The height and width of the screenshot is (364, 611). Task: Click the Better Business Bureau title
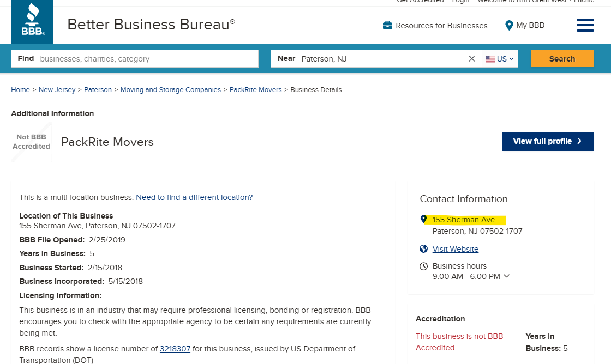point(151,25)
